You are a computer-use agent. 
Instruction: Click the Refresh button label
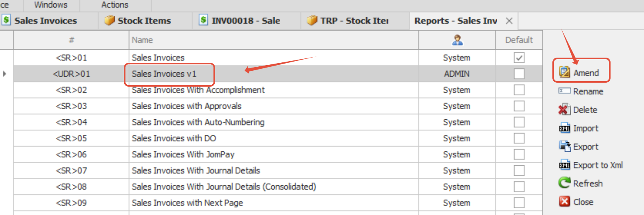588,183
